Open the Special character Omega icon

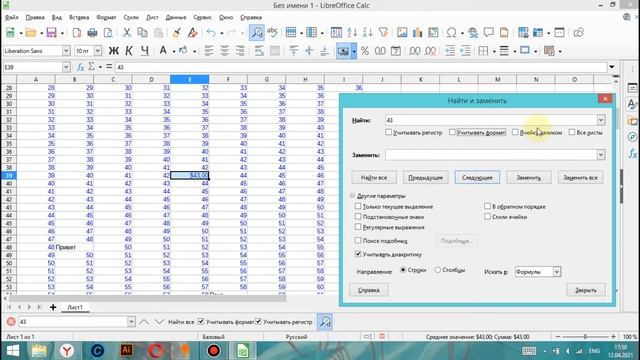[451, 33]
